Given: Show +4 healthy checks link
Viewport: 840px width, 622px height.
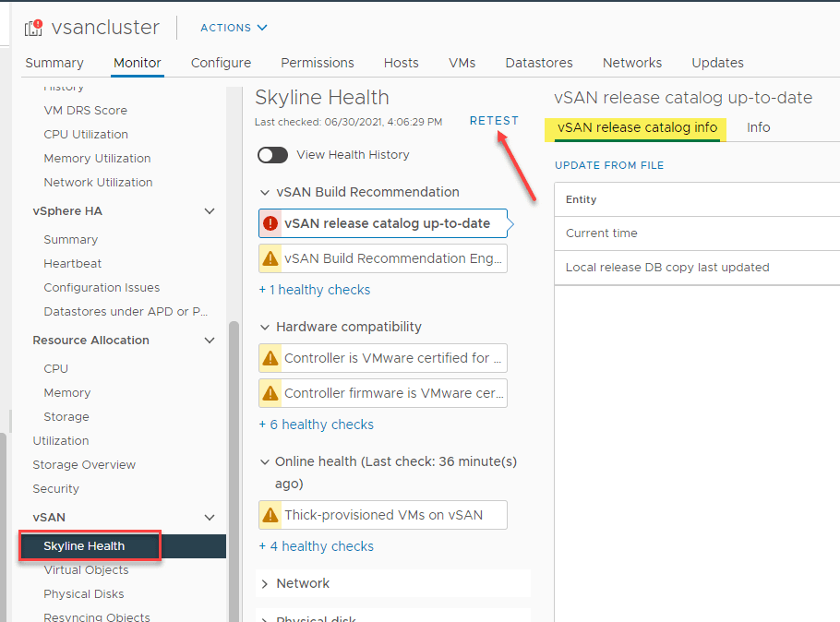Looking at the screenshot, I should click(x=316, y=546).
